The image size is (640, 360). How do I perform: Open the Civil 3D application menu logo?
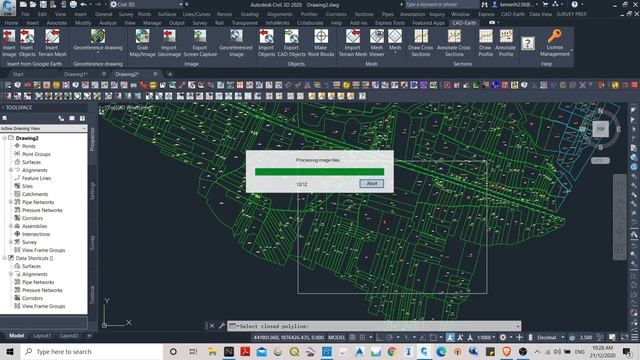[8, 7]
